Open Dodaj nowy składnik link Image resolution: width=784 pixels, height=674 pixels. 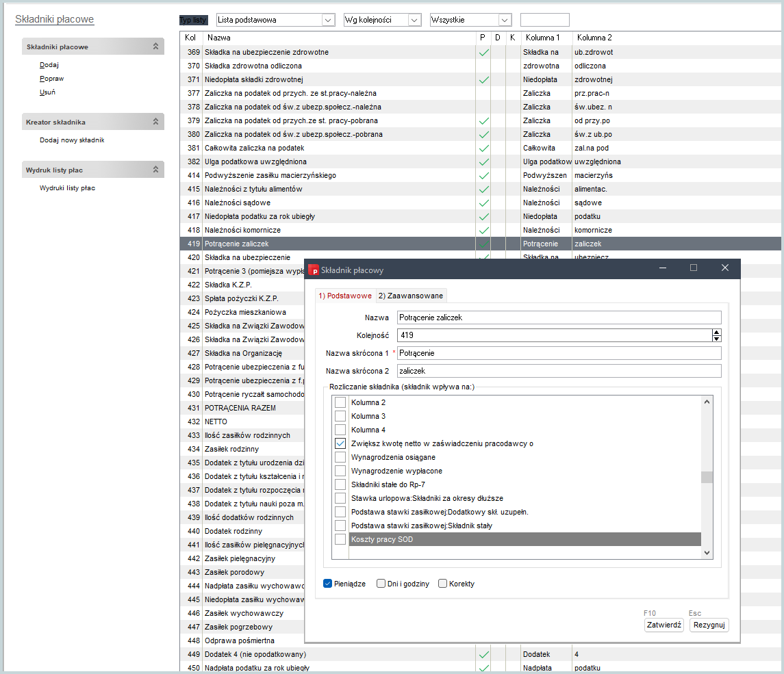(72, 140)
